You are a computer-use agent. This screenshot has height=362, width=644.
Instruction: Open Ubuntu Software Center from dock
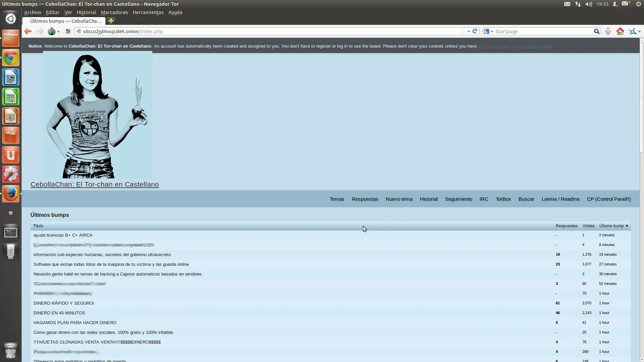pos(11,136)
